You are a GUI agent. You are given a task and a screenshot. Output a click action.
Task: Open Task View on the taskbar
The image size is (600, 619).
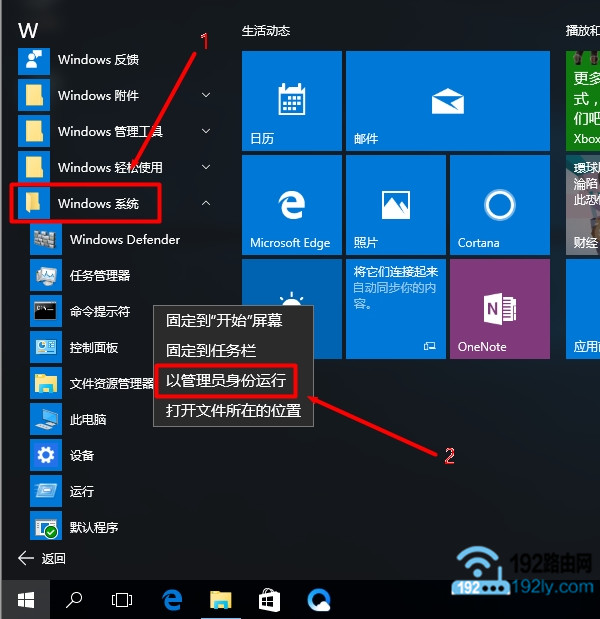(122, 600)
